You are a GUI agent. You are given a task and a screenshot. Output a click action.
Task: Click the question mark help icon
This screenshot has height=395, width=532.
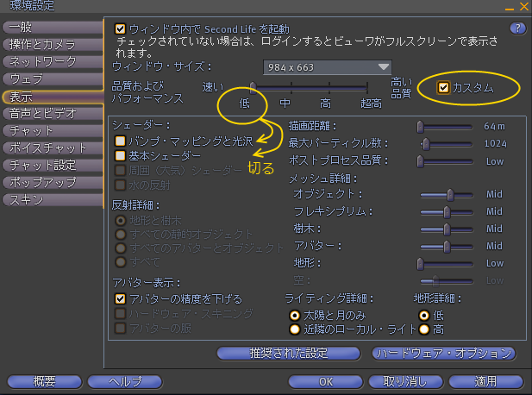coord(517,28)
